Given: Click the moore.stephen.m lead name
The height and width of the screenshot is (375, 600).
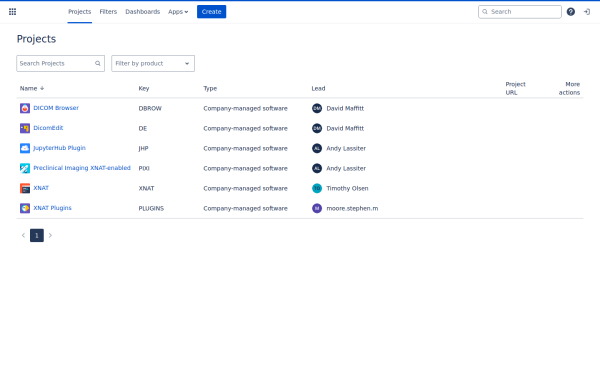Looking at the screenshot, I should (x=352, y=208).
